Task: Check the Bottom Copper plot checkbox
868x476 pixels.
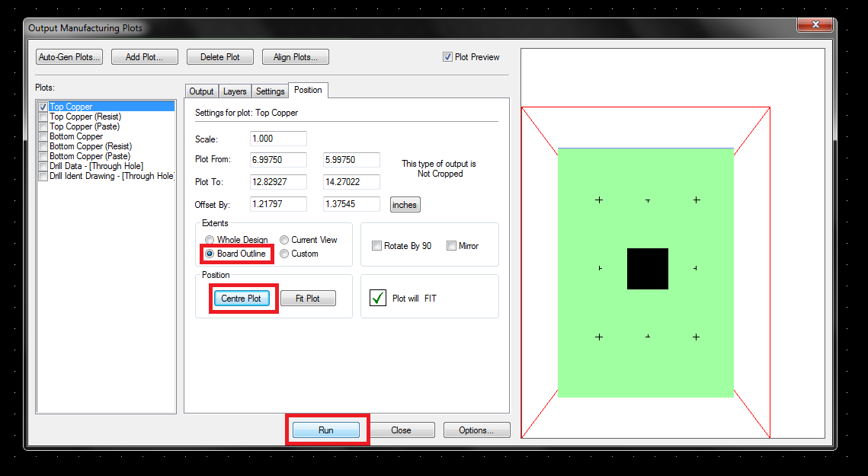Action: pyautogui.click(x=43, y=136)
